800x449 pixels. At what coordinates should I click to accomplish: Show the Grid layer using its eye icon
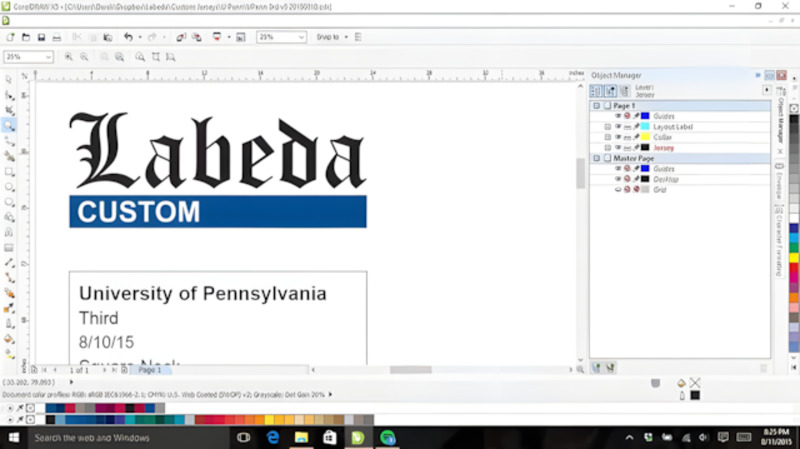618,189
